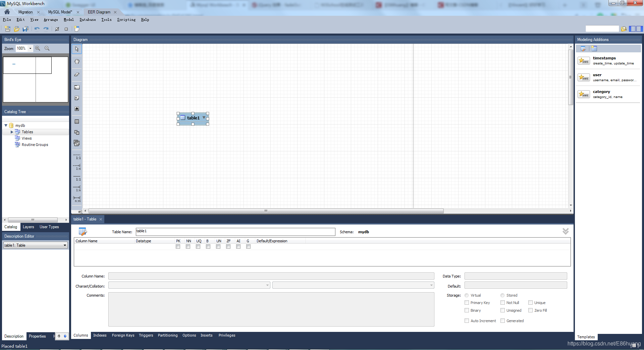Check the Unique checkbox
Image resolution: width=644 pixels, height=350 pixels.
[530, 302]
